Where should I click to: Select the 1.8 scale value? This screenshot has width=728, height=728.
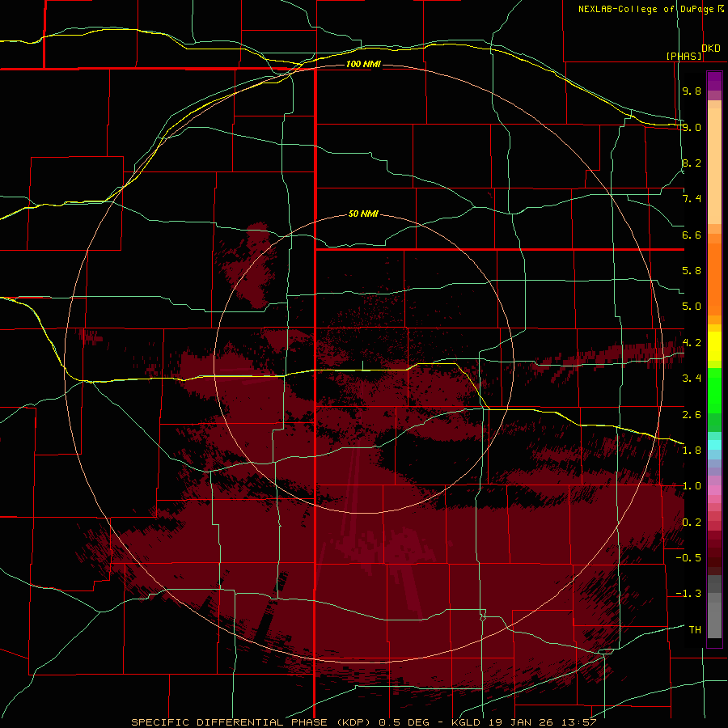(692, 451)
